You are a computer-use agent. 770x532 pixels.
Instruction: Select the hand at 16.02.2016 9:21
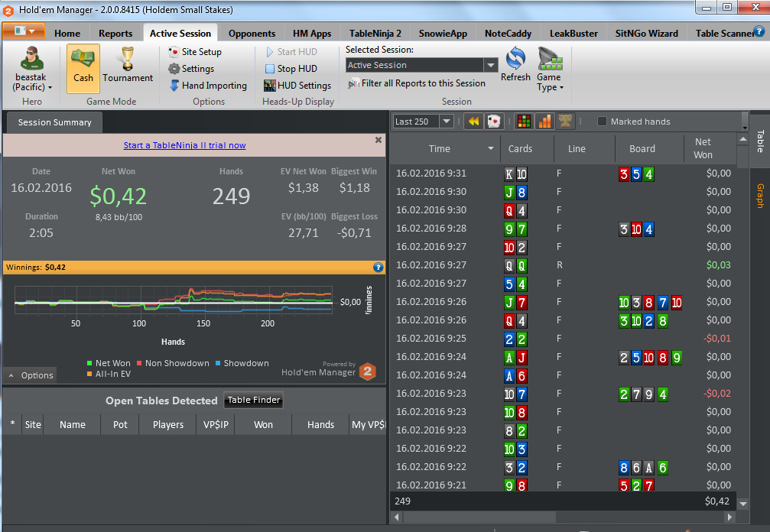coord(564,485)
